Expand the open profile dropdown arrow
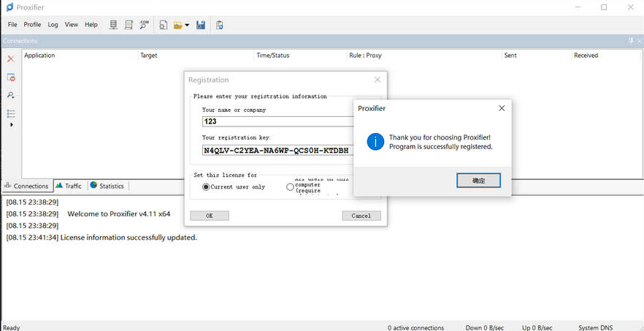This screenshot has width=644, height=331. point(187,25)
